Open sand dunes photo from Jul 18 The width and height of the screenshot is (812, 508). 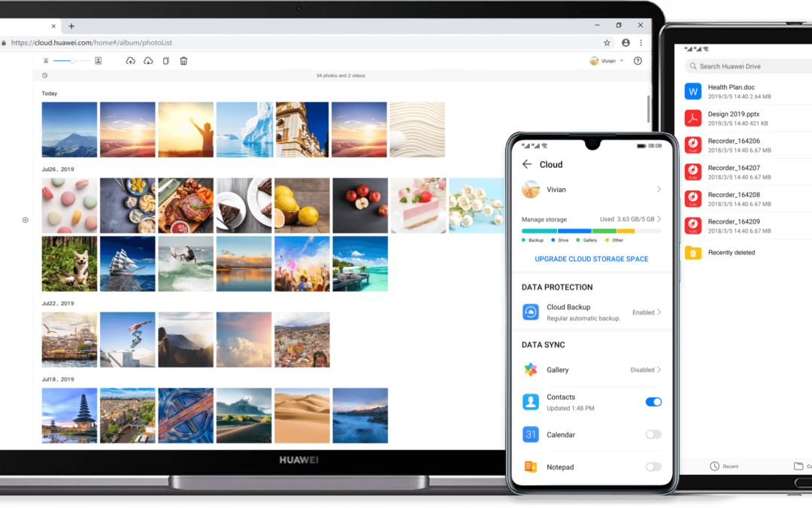click(302, 415)
